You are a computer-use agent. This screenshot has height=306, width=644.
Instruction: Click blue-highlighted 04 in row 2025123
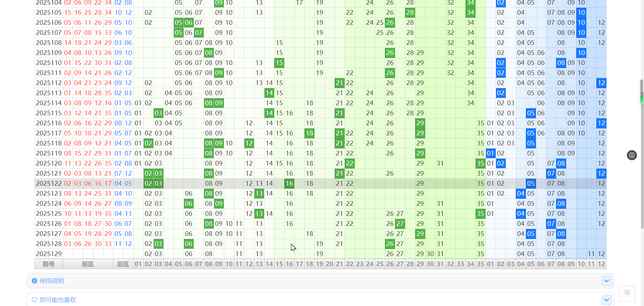click(521, 193)
